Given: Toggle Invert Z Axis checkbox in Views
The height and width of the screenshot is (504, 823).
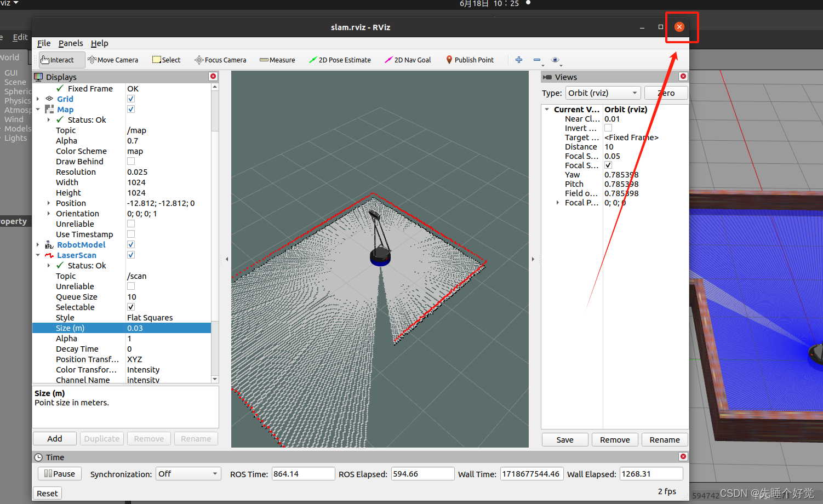Looking at the screenshot, I should pos(608,128).
